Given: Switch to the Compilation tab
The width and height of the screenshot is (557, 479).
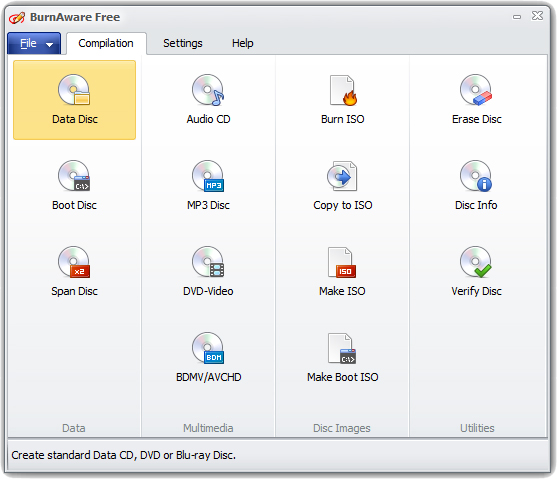Looking at the screenshot, I should (x=106, y=43).
